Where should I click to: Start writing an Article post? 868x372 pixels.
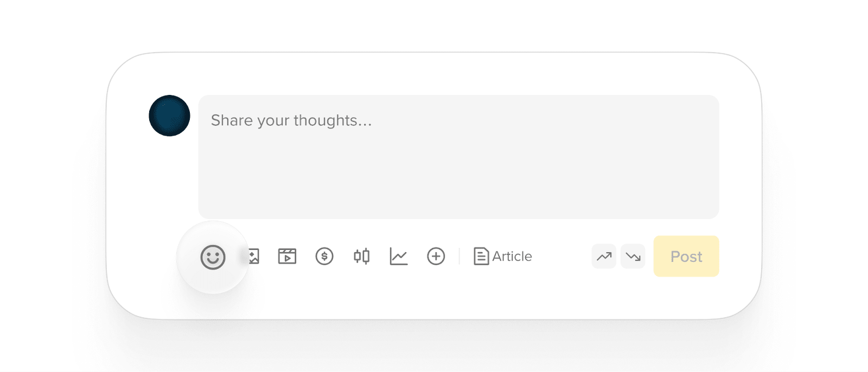[x=502, y=256]
